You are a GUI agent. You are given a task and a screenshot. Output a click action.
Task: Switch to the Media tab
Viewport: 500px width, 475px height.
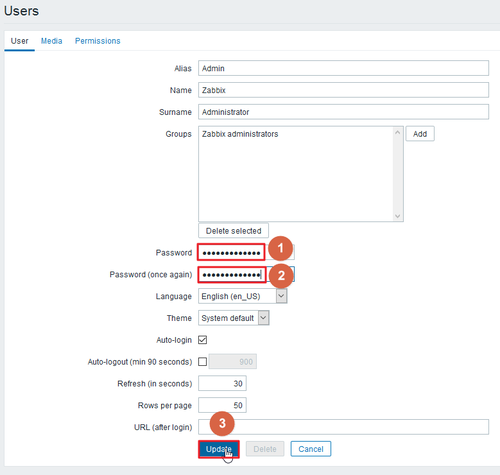point(51,41)
